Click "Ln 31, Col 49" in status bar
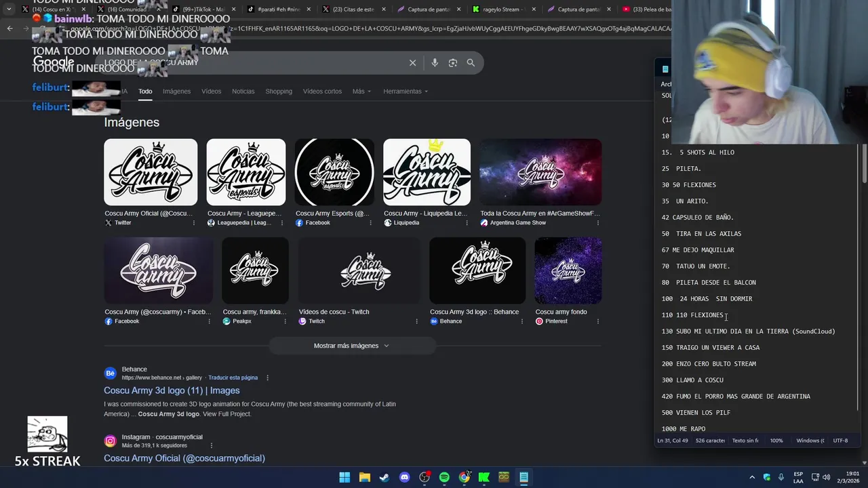868x488 pixels. coord(673,441)
